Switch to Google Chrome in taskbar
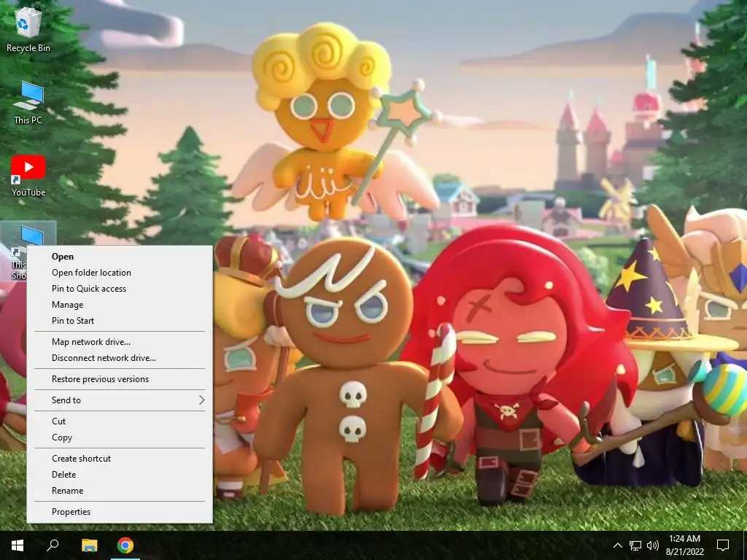The image size is (747, 560). [x=125, y=545]
